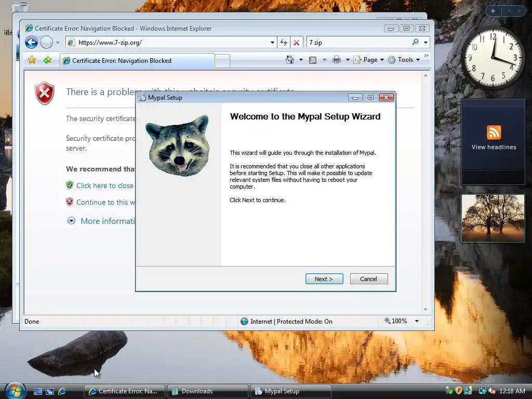Click the 'Done' status bar text

[32, 321]
